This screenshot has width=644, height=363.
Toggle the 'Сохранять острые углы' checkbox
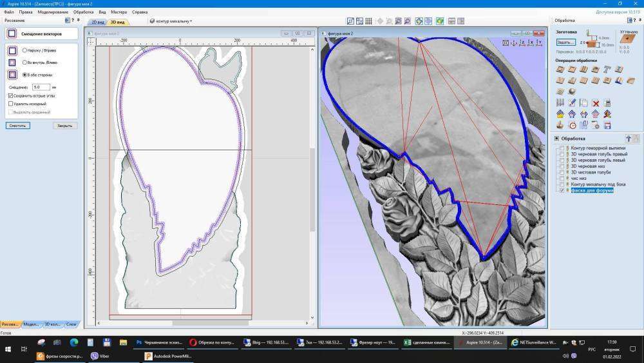pos(11,95)
